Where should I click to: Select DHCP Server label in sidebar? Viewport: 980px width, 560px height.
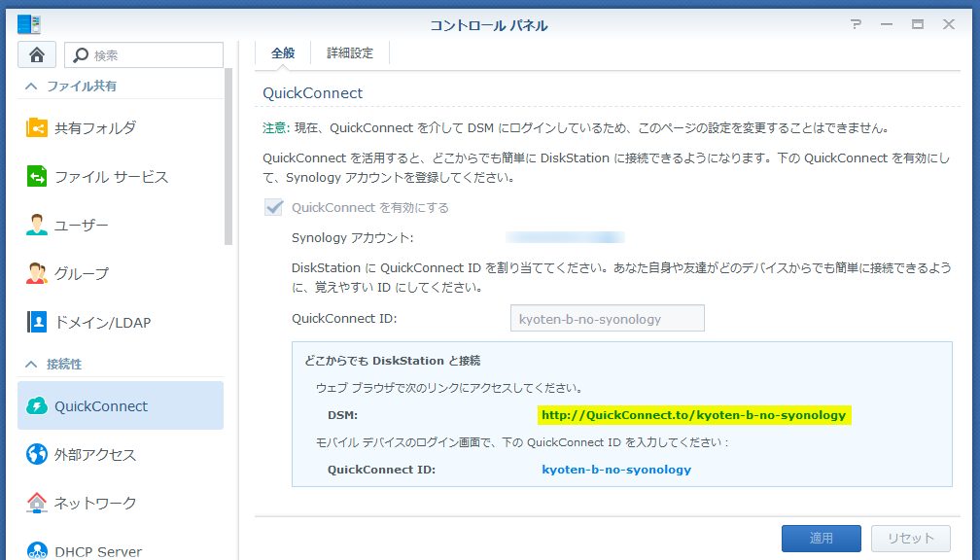pyautogui.click(x=98, y=552)
